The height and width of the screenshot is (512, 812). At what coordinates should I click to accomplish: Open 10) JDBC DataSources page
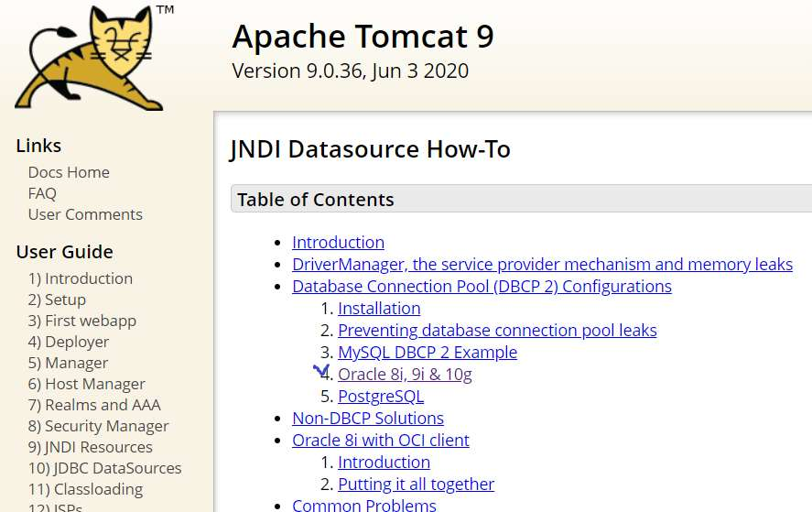click(x=104, y=468)
